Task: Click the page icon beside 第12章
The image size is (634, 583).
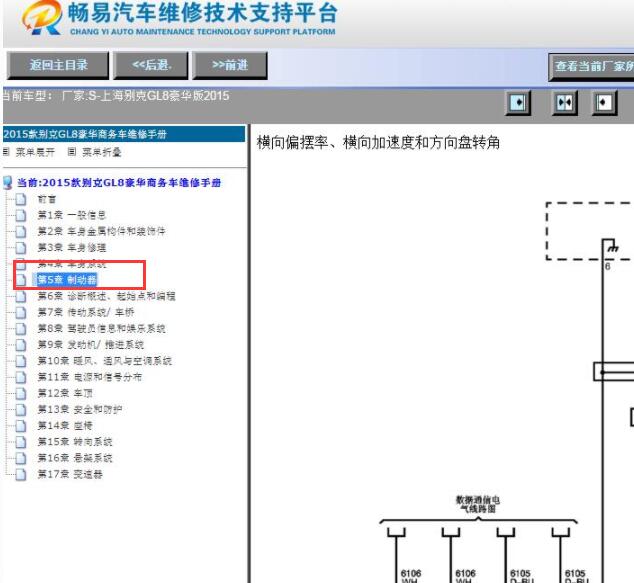Action: click(21, 393)
